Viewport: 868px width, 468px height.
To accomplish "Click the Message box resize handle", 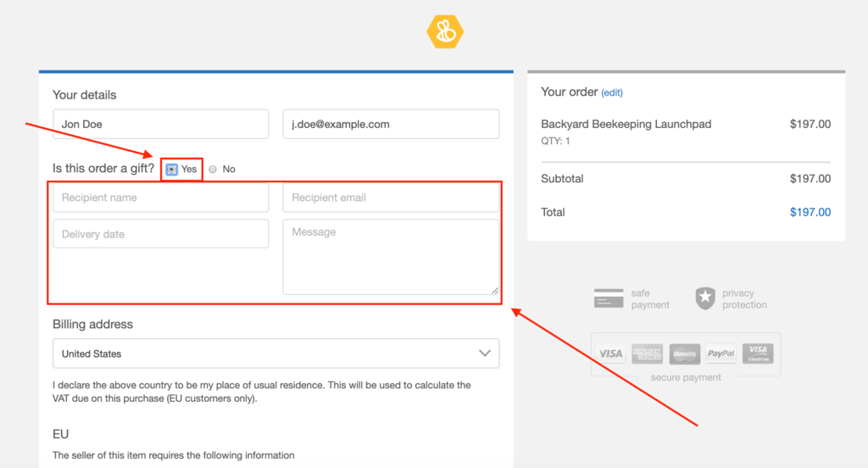I will [x=495, y=290].
